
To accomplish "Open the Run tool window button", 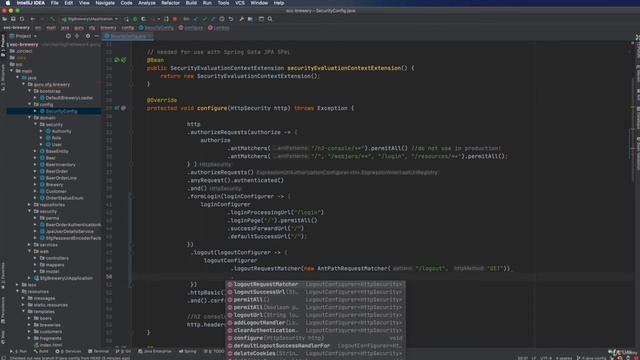I will click(x=18, y=351).
